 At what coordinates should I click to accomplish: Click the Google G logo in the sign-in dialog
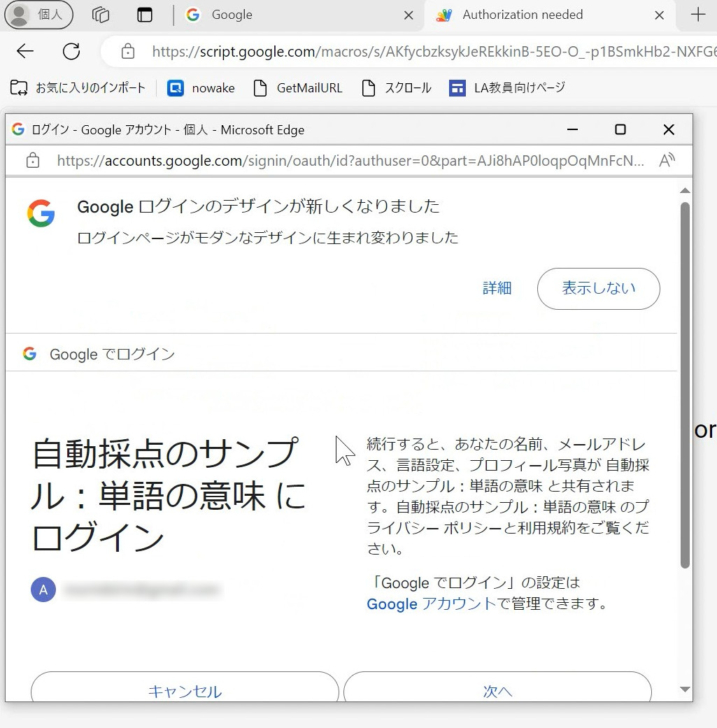point(29,354)
